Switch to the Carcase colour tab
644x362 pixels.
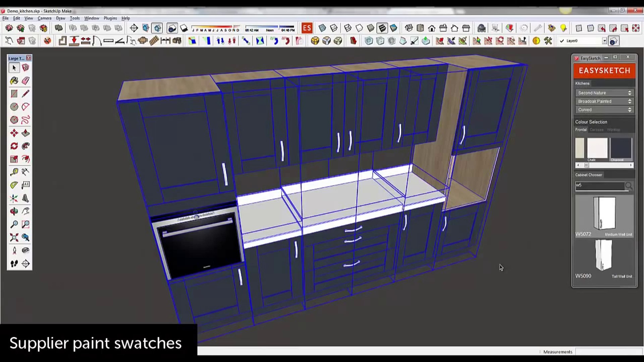point(596,130)
